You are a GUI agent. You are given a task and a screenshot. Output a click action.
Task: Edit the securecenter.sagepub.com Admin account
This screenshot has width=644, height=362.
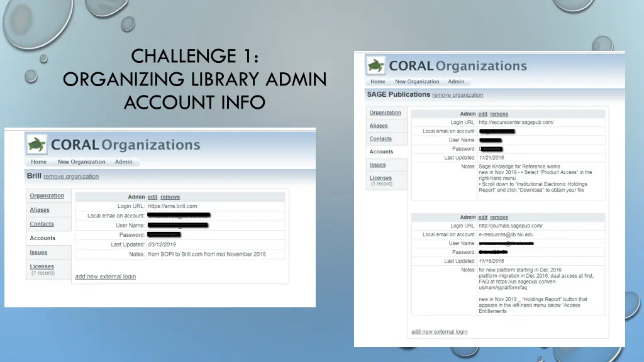point(482,114)
